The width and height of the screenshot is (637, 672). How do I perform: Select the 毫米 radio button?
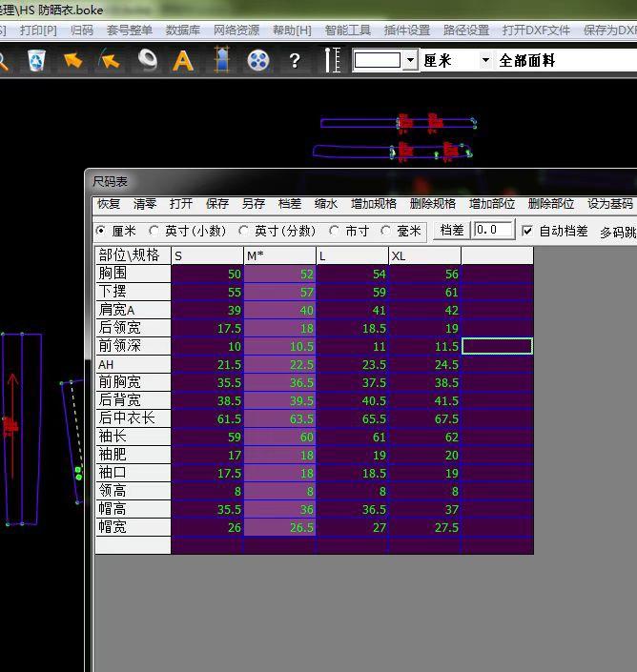(x=385, y=231)
